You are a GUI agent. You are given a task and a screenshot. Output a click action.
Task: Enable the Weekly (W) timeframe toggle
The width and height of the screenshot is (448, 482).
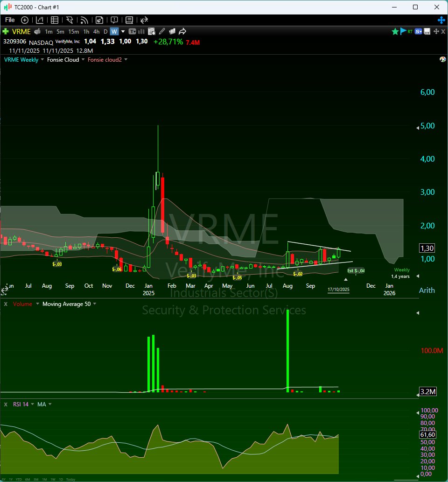113,31
